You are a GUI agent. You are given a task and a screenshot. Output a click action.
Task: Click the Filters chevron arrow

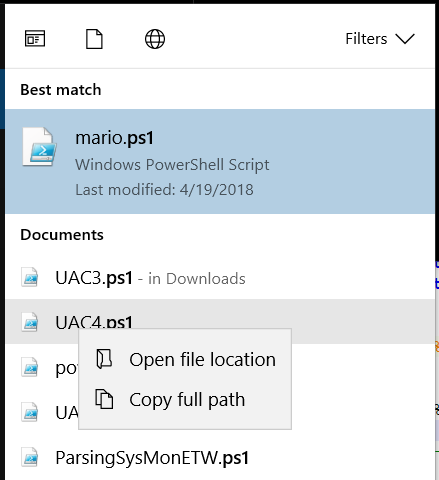[405, 39]
